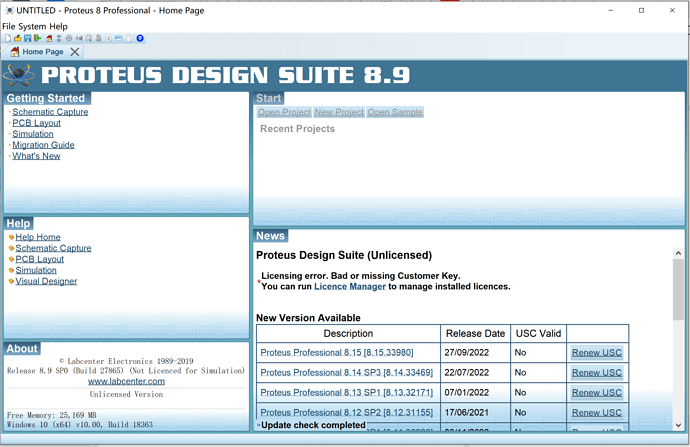The image size is (690, 447).
Task: Visit www.labcenter.com link
Action: pyautogui.click(x=126, y=381)
